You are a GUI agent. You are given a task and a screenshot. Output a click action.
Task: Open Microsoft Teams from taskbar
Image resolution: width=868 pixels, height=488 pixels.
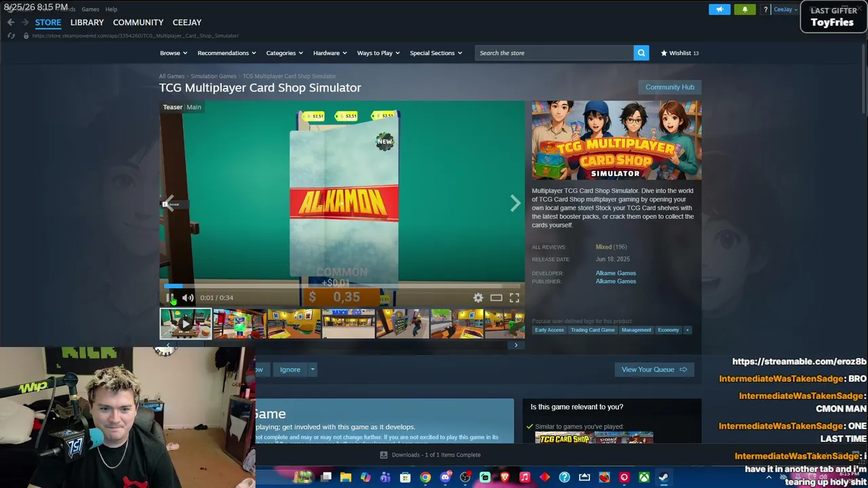[x=386, y=477]
